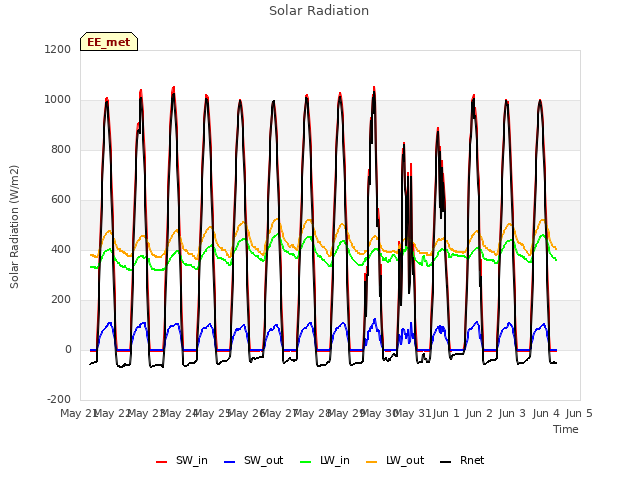
Task: Click the 1200 y-axis tick label
Action: tap(58, 49)
